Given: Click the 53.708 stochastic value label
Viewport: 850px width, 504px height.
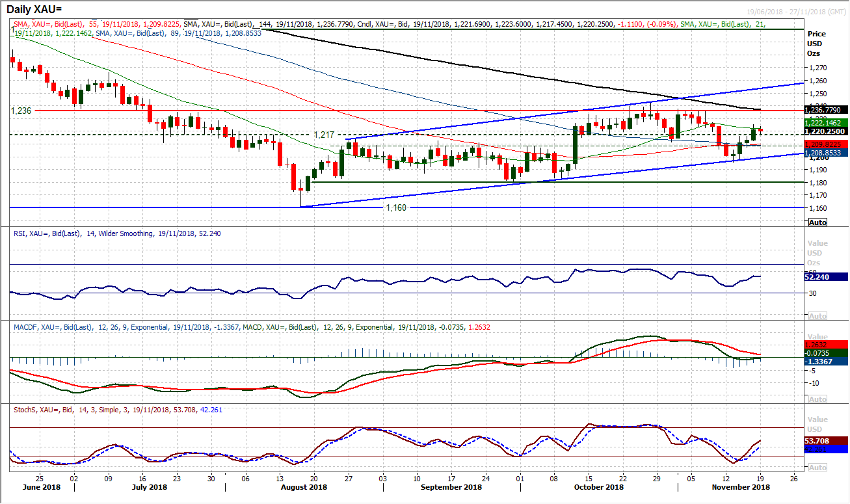Looking at the screenshot, I should [825, 440].
